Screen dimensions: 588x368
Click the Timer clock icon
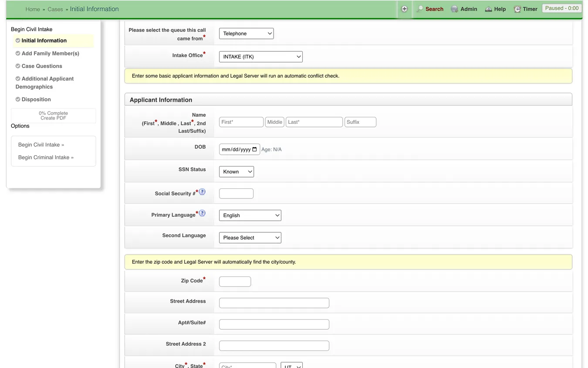coord(517,9)
